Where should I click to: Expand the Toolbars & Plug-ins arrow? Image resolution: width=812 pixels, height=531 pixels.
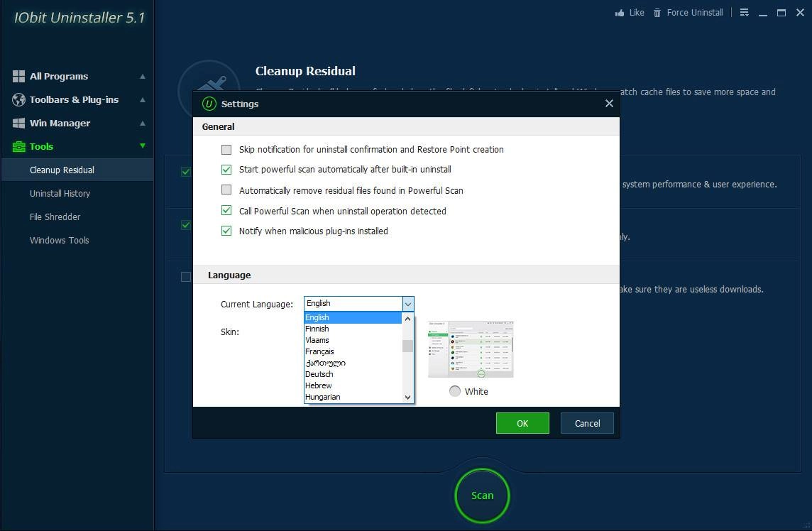tap(143, 99)
